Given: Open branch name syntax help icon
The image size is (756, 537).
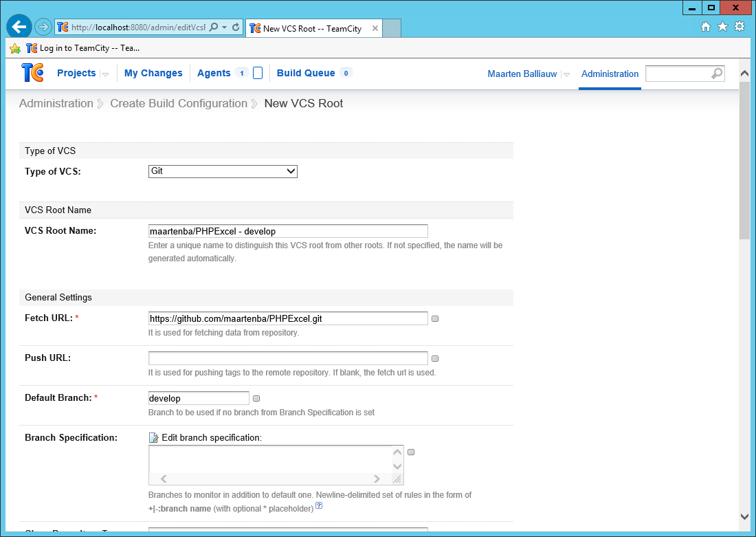Looking at the screenshot, I should 319,505.
